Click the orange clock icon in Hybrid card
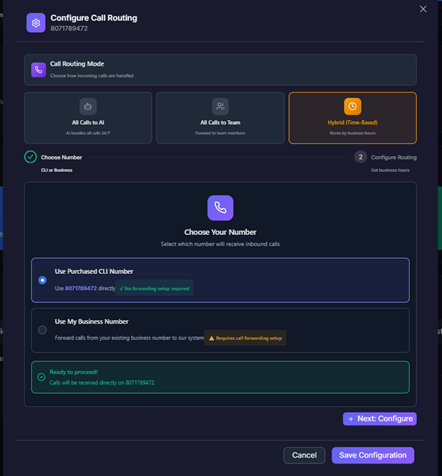This screenshot has height=476, width=442. click(352, 106)
